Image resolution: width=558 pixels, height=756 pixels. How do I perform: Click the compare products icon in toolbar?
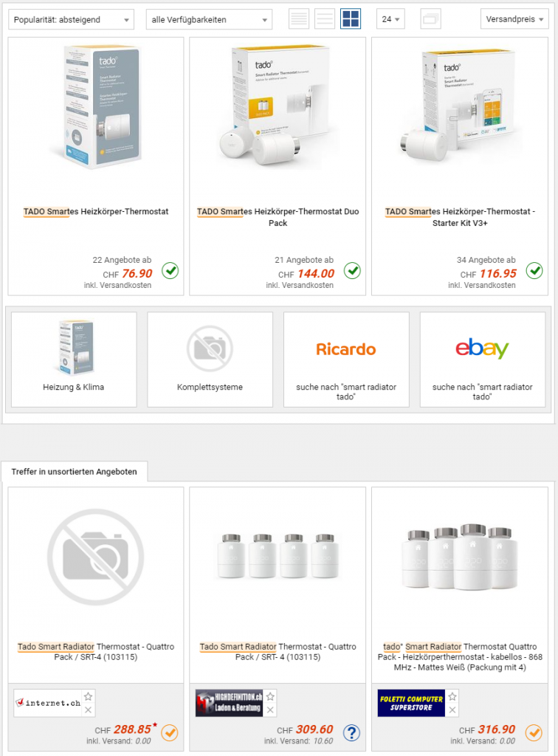pos(430,19)
